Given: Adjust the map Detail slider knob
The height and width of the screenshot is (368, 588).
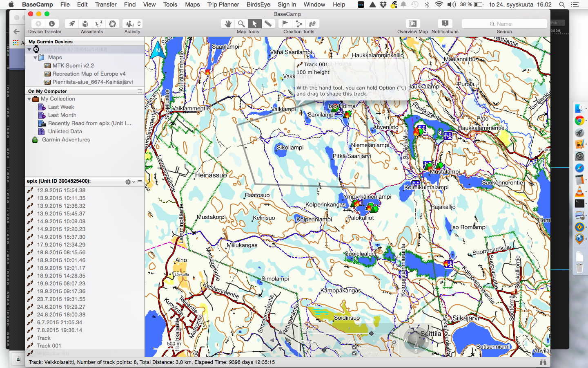Looking at the screenshot, I should 324,350.
